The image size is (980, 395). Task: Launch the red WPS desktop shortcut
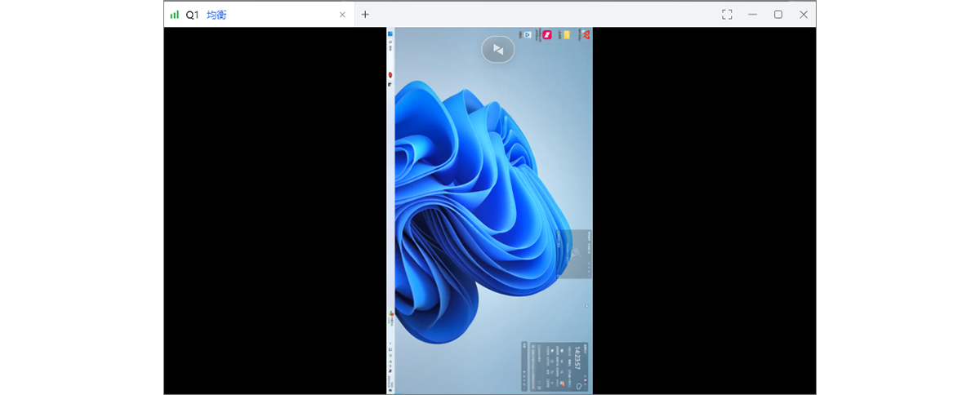[x=586, y=34]
